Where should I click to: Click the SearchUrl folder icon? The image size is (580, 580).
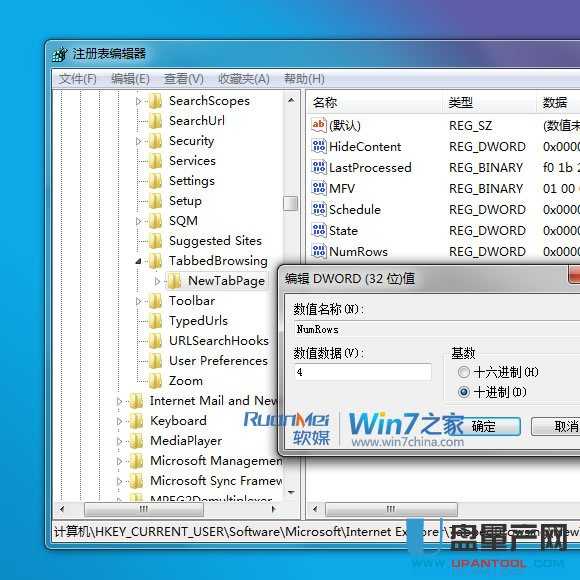point(155,121)
